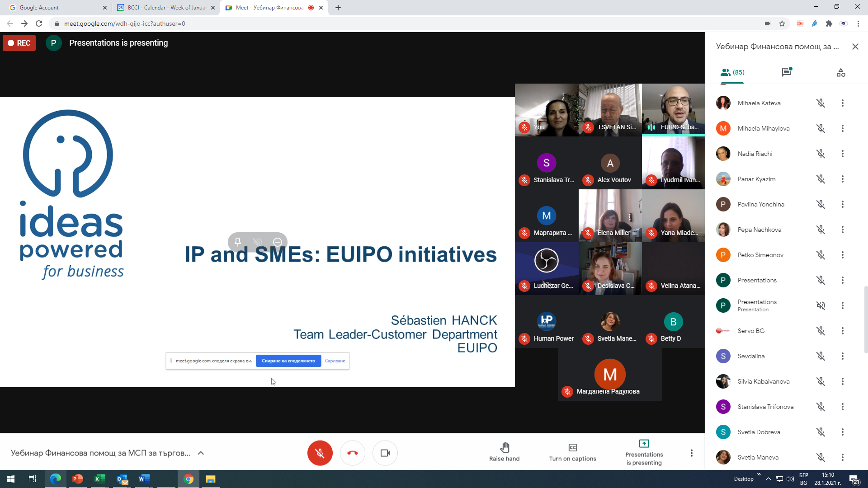Screen dimensions: 868x488
Task: Click the participant list scrollbar
Action: pyautogui.click(x=865, y=319)
